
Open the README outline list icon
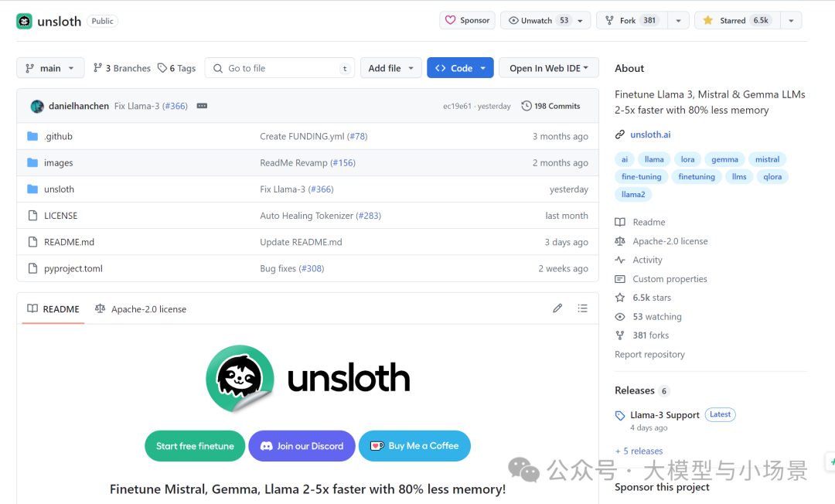(582, 308)
